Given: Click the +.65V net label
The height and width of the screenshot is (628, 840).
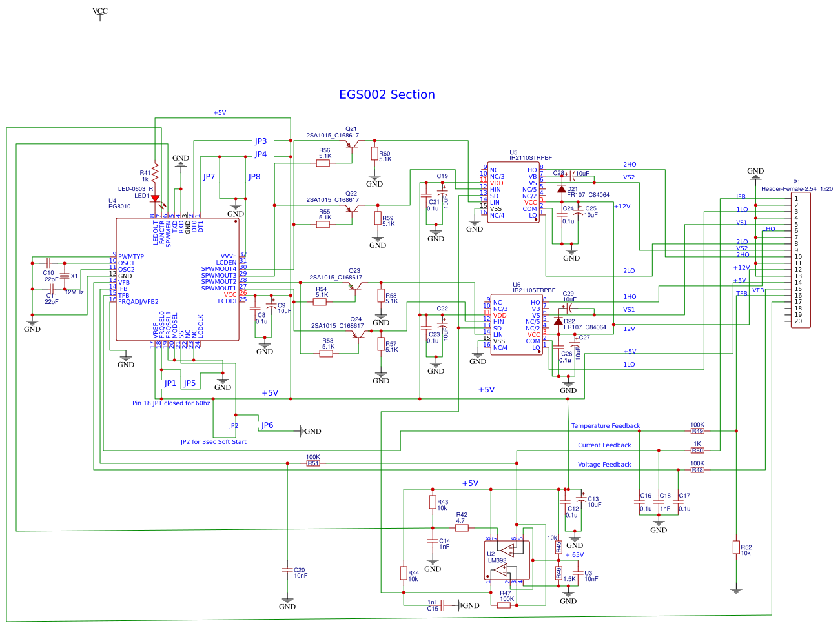Looking at the screenshot, I should coord(575,555).
